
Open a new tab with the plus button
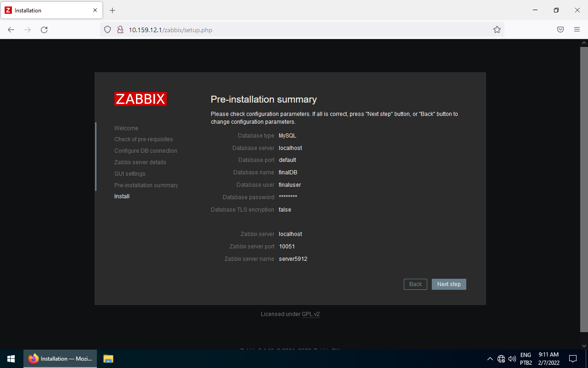click(113, 10)
